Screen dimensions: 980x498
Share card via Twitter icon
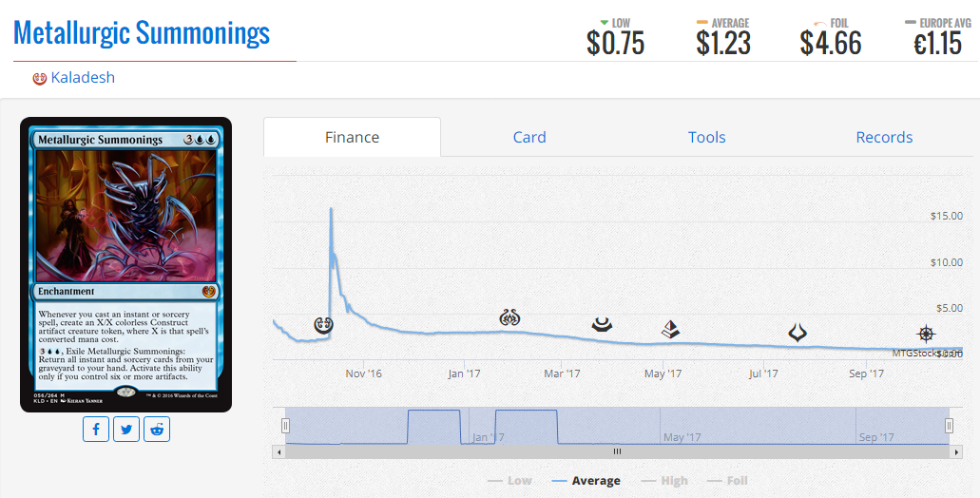pyautogui.click(x=126, y=430)
